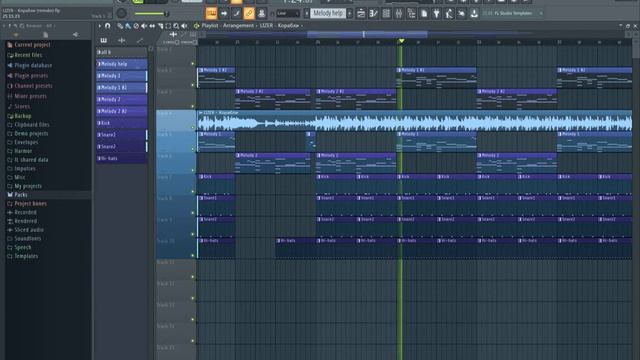Mute Track 3 with its green dot
Screen dimensions: 640x360
[193, 106]
